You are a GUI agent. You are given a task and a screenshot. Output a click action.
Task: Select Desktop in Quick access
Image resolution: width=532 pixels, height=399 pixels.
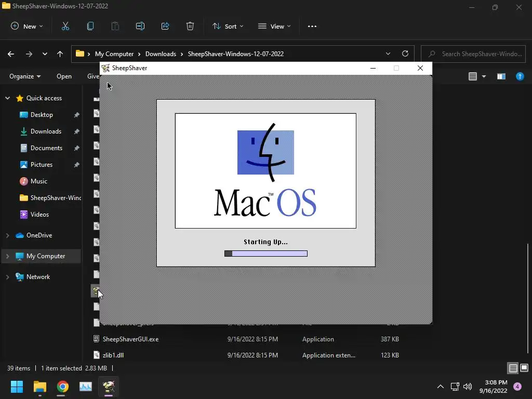[42, 115]
